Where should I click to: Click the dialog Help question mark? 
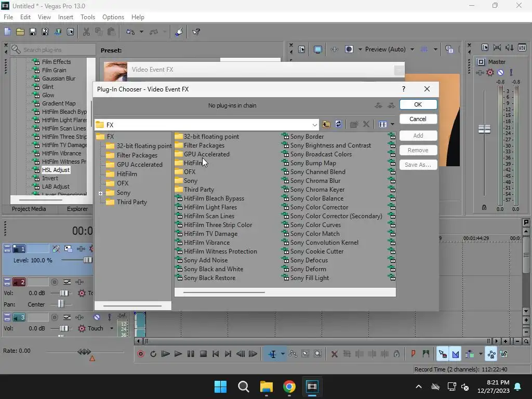tap(403, 89)
